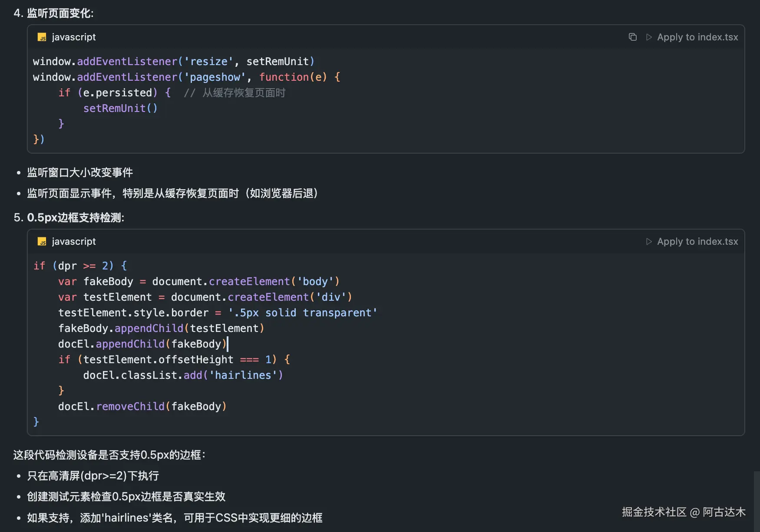Click the heading '4. 监听页面变化'
Screen dimensions: 760x532
click(54, 13)
